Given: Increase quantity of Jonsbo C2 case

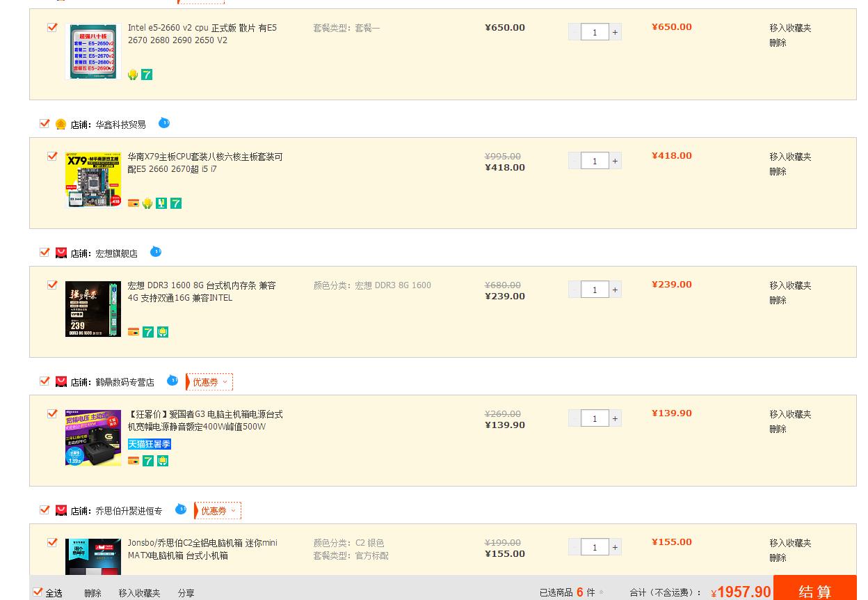Looking at the screenshot, I should [x=615, y=547].
